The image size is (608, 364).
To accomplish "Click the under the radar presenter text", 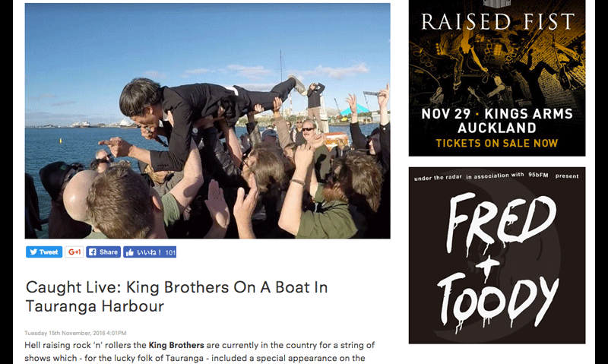I will (x=438, y=178).
